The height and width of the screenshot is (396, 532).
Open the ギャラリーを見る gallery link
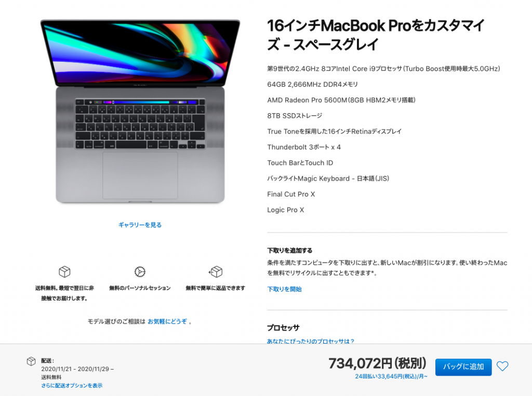click(140, 225)
